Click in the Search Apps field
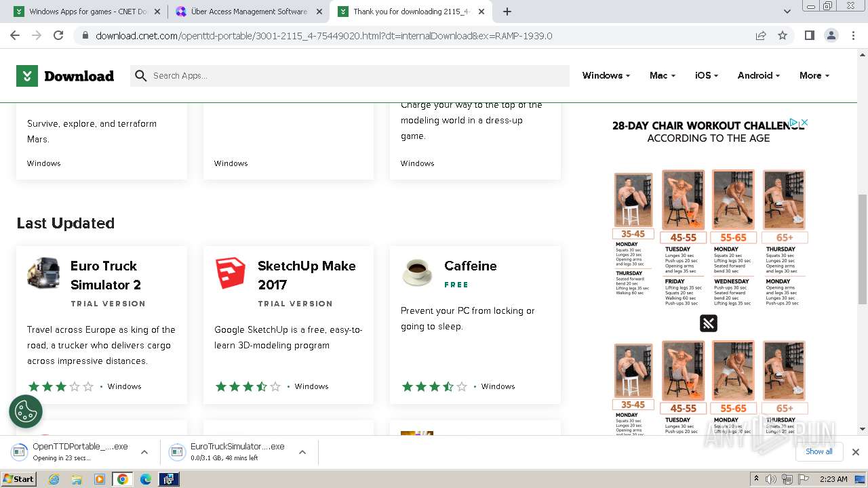The image size is (868, 488). [x=350, y=76]
